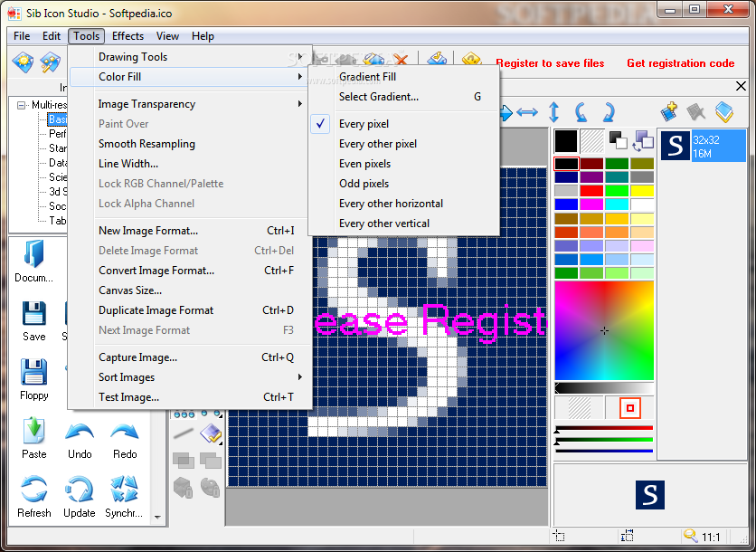Expand the Drawing Tools submenu
The width and height of the screenshot is (756, 552).
190,57
